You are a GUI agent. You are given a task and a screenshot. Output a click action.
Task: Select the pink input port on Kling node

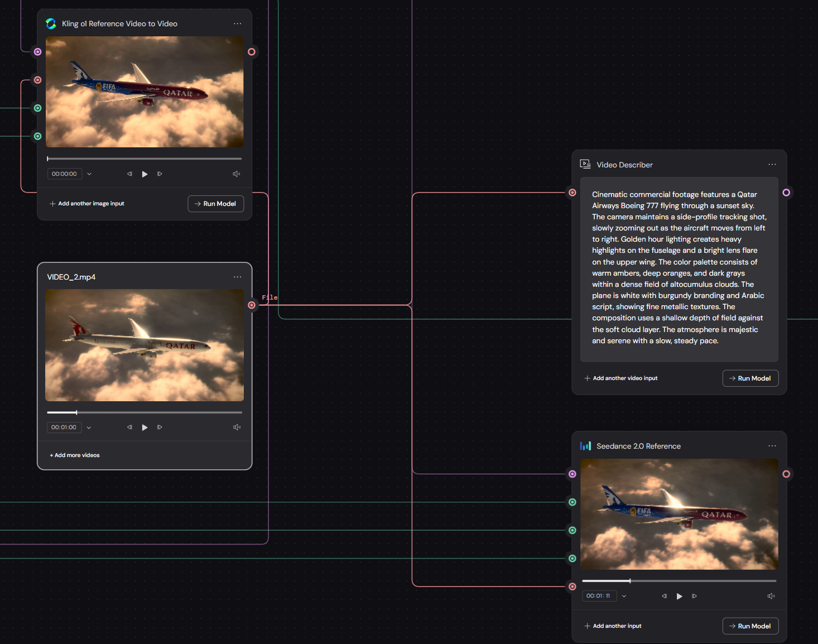tap(37, 80)
